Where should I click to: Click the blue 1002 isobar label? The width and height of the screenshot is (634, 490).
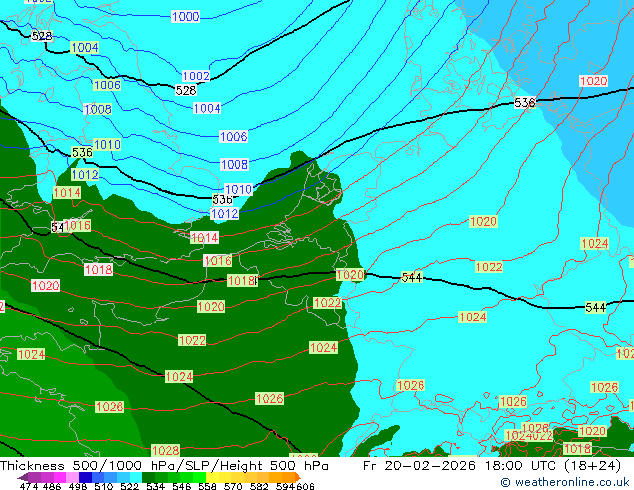[x=196, y=76]
